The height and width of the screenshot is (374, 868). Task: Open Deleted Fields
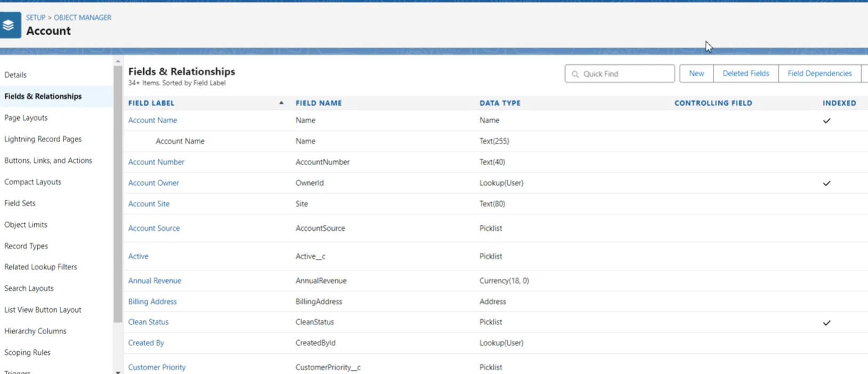pyautogui.click(x=745, y=74)
